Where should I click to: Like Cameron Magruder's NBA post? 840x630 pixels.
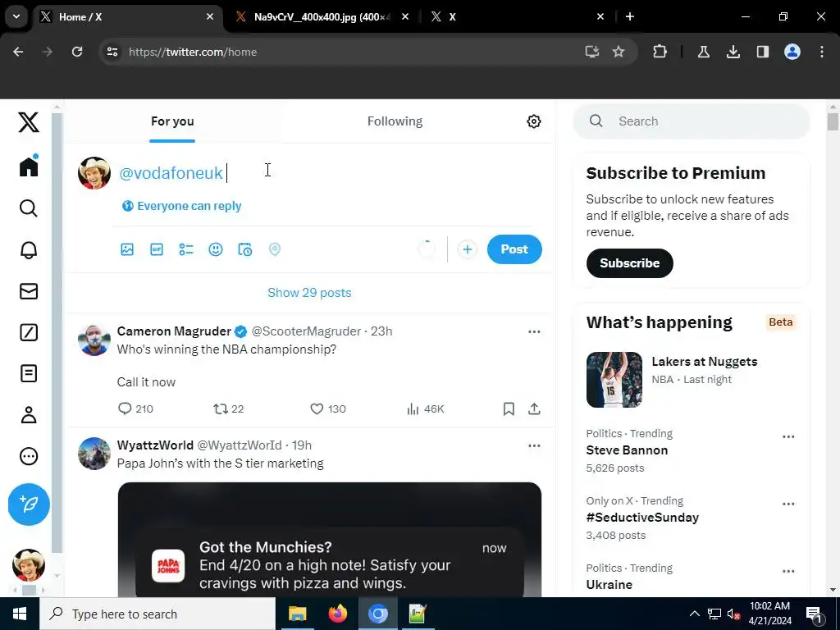point(328,409)
